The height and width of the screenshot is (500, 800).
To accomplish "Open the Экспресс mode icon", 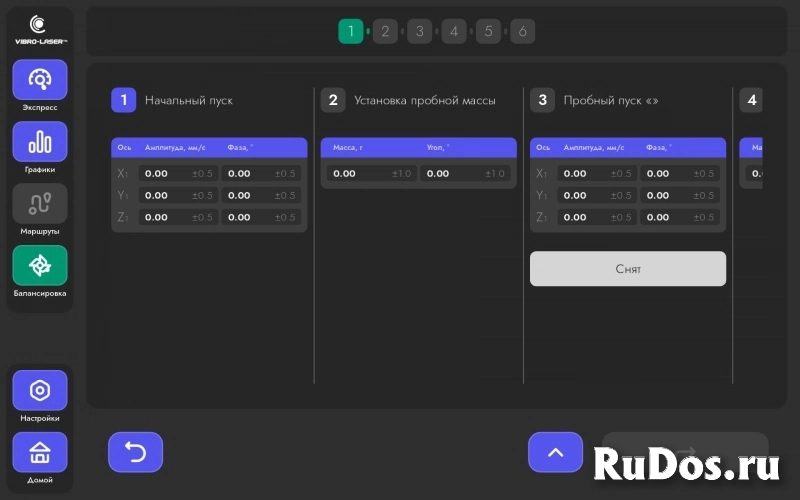I will coord(40,80).
